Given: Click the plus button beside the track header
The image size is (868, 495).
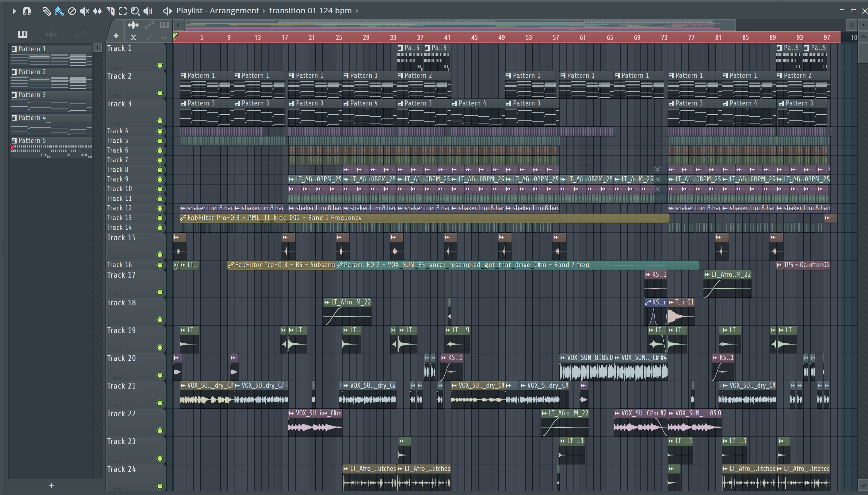Looking at the screenshot, I should tap(116, 36).
